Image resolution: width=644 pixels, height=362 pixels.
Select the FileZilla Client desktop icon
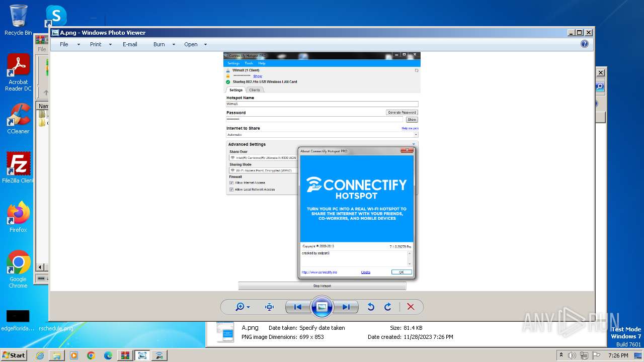18,167
